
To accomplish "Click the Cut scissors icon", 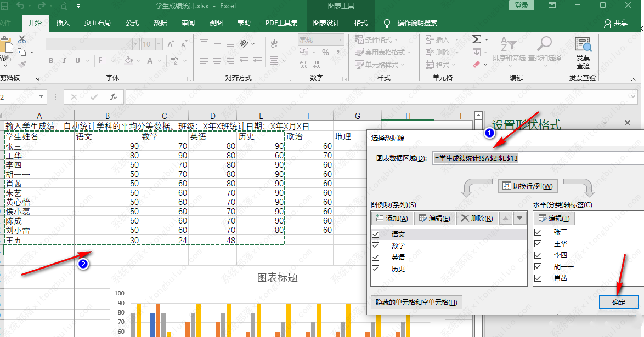I will (22, 40).
